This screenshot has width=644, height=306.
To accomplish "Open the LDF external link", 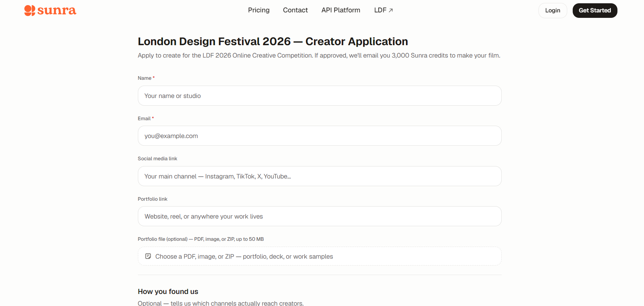I will 383,10.
